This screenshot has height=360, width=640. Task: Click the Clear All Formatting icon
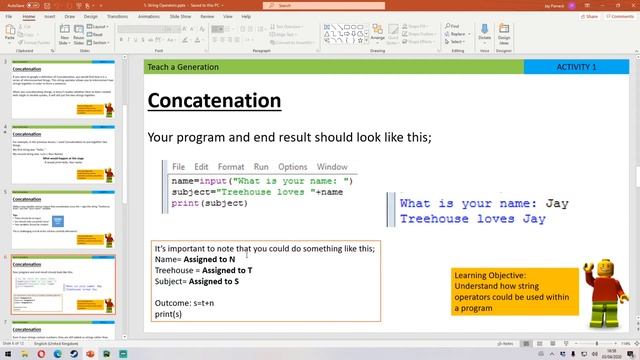(202, 29)
